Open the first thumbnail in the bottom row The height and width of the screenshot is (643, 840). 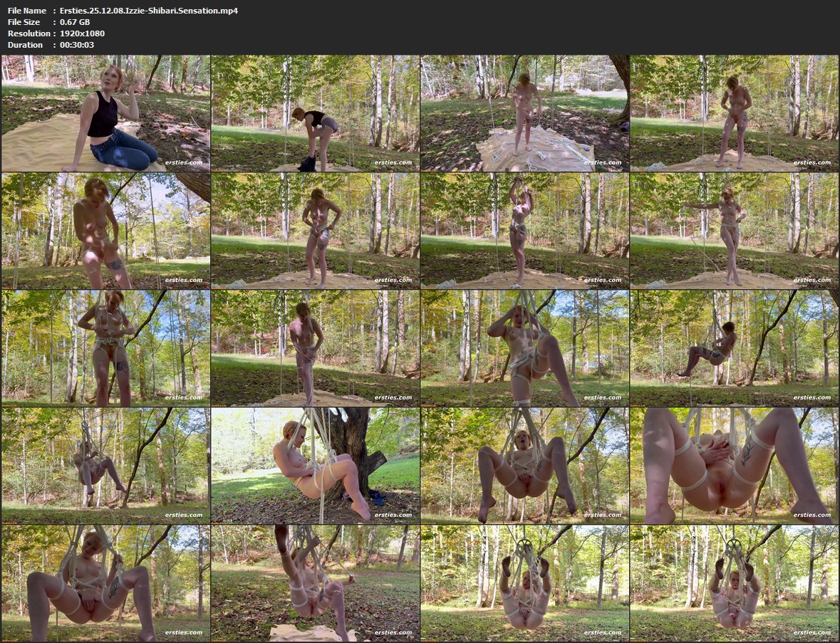coord(105,583)
